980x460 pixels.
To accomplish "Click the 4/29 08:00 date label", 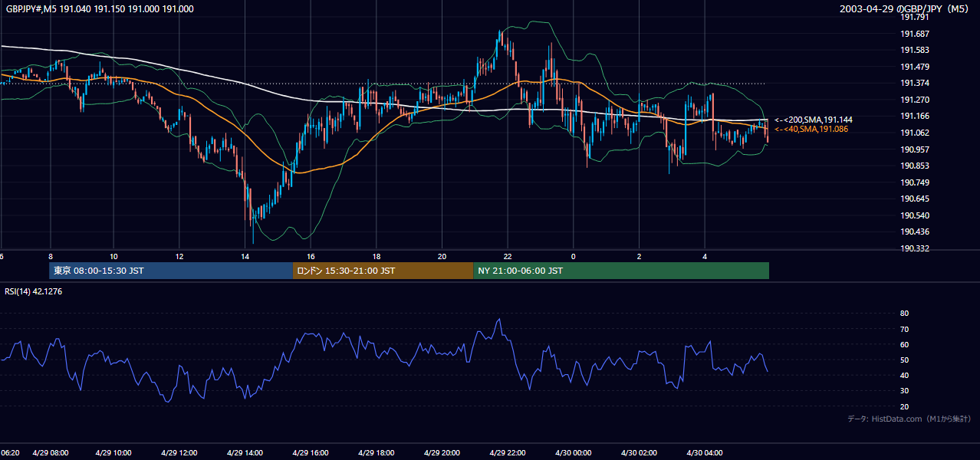I will 51,452.
